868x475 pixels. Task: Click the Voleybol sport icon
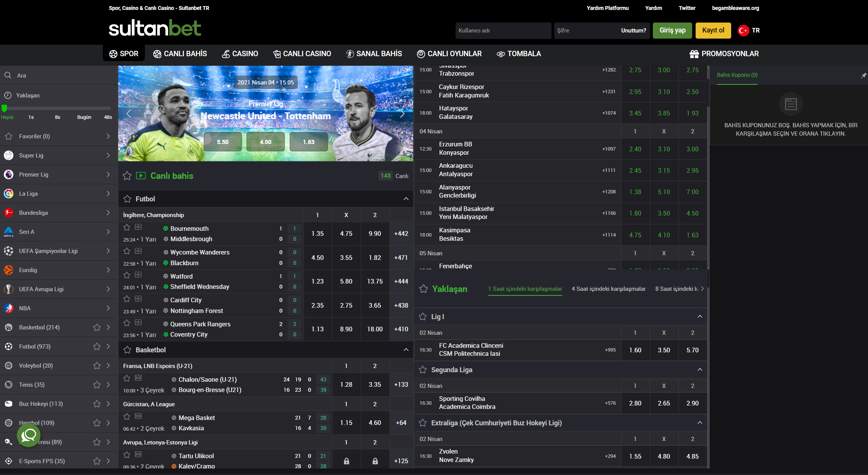point(8,365)
